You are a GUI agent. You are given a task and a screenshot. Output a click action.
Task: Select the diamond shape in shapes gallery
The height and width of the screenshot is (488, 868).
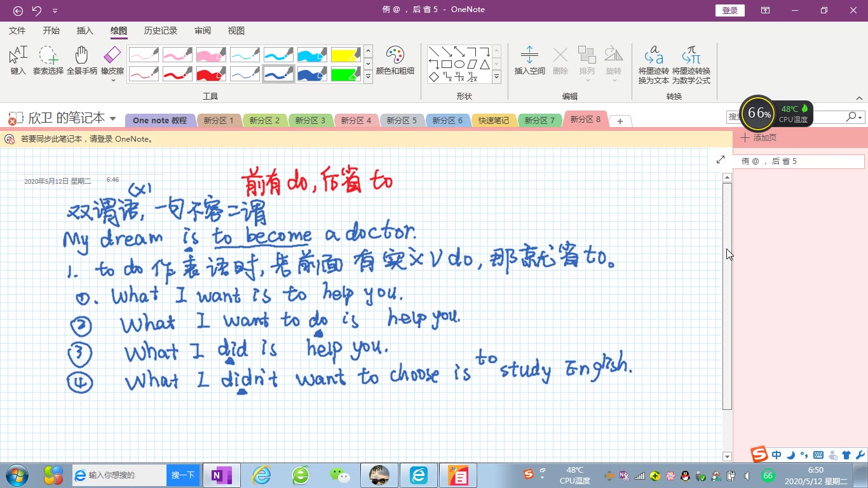[434, 77]
